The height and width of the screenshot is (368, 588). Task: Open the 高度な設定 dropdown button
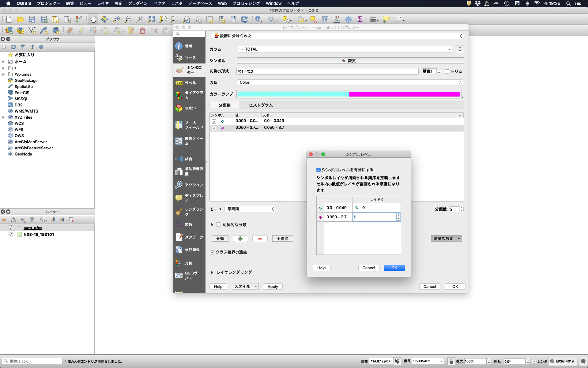[447, 239]
